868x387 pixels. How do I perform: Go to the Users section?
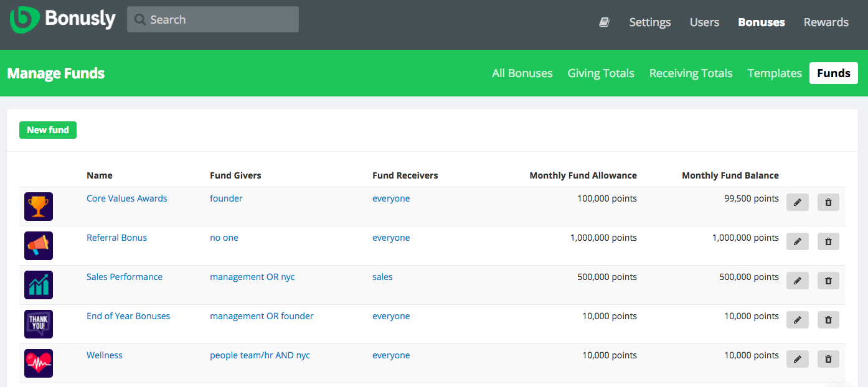tap(704, 22)
